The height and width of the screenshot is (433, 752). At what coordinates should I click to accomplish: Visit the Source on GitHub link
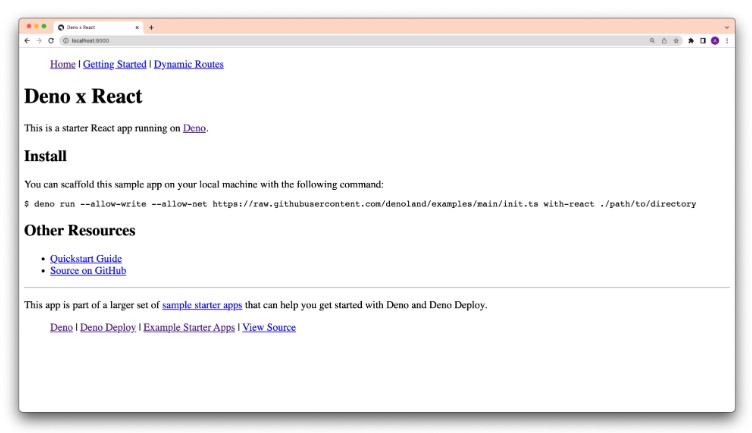88,270
